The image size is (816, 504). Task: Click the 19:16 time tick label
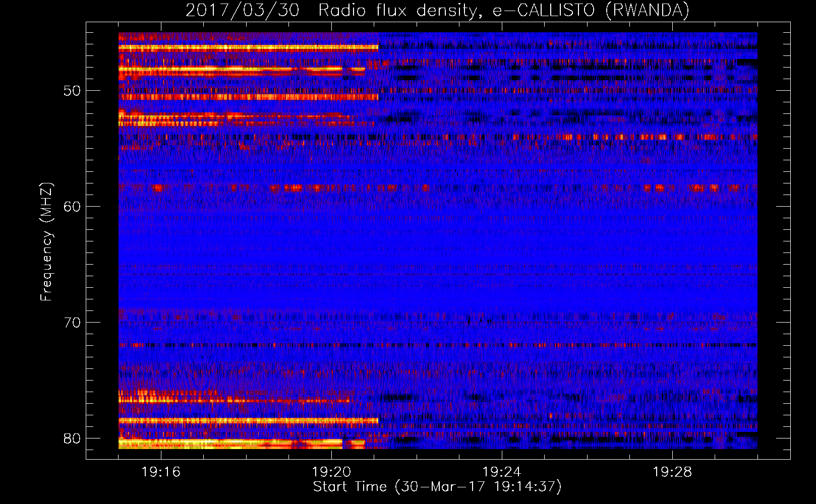pyautogui.click(x=161, y=472)
